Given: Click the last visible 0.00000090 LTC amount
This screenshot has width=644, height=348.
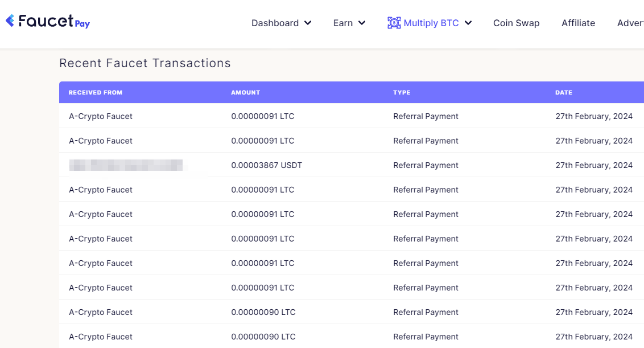Looking at the screenshot, I should (x=263, y=337).
